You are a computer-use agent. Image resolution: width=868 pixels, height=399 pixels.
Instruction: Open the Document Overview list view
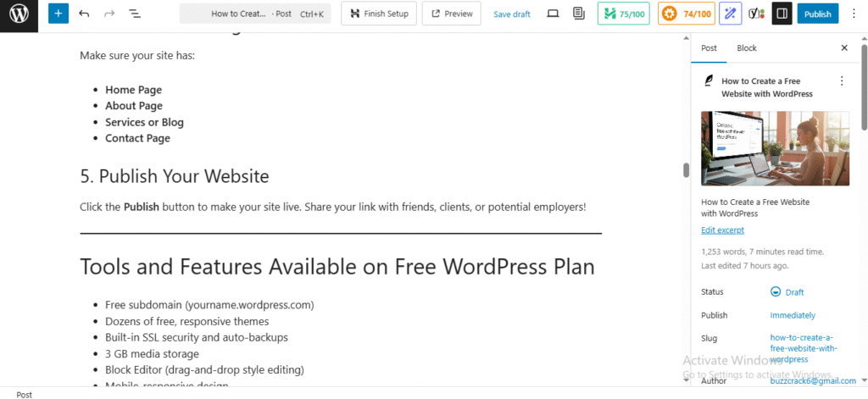pyautogui.click(x=134, y=14)
